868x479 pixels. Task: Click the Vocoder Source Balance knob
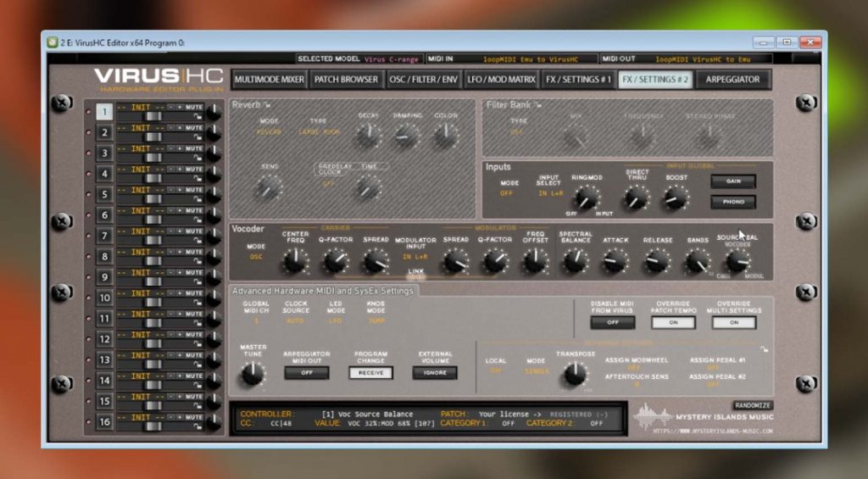tap(738, 261)
